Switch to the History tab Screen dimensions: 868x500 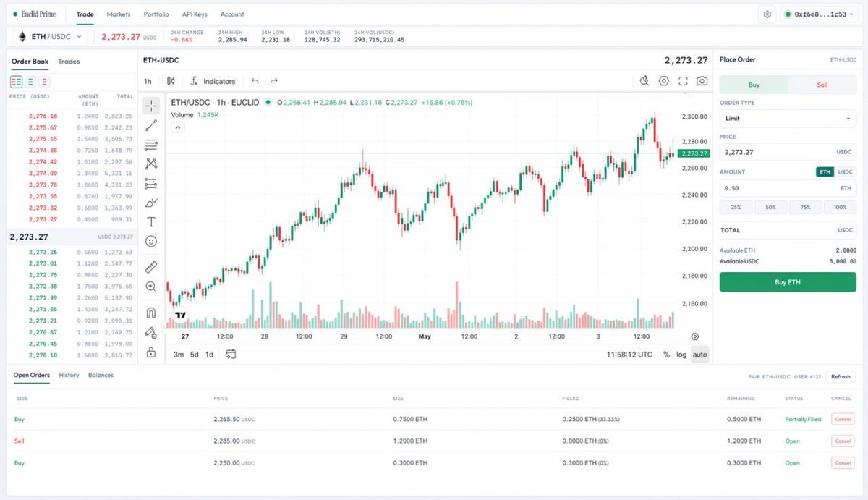(x=69, y=375)
